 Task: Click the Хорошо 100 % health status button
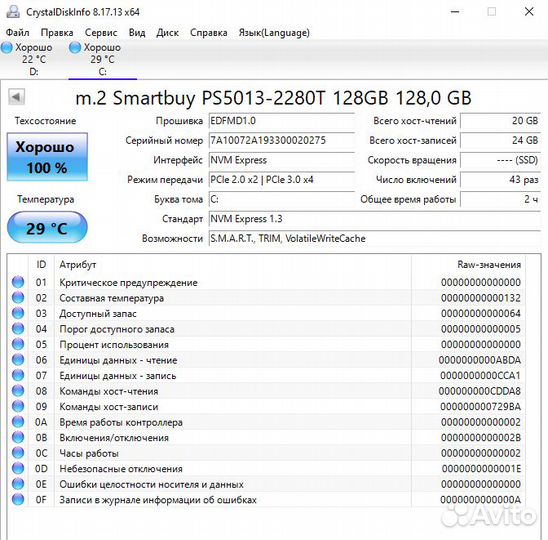47,157
